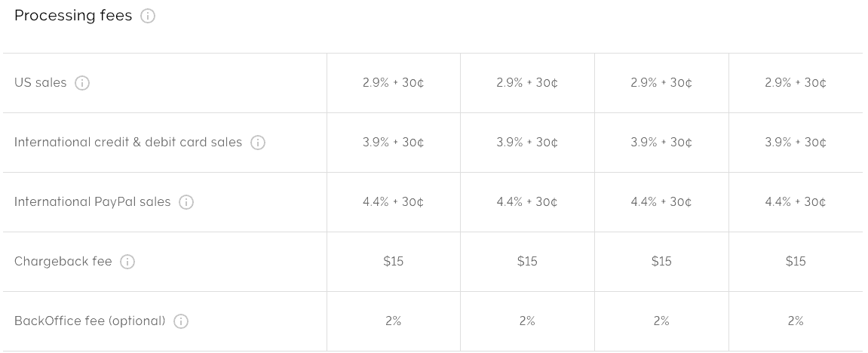This screenshot has width=868, height=353.
Task: Open the Chargeback fee info icon
Action: [x=127, y=262]
